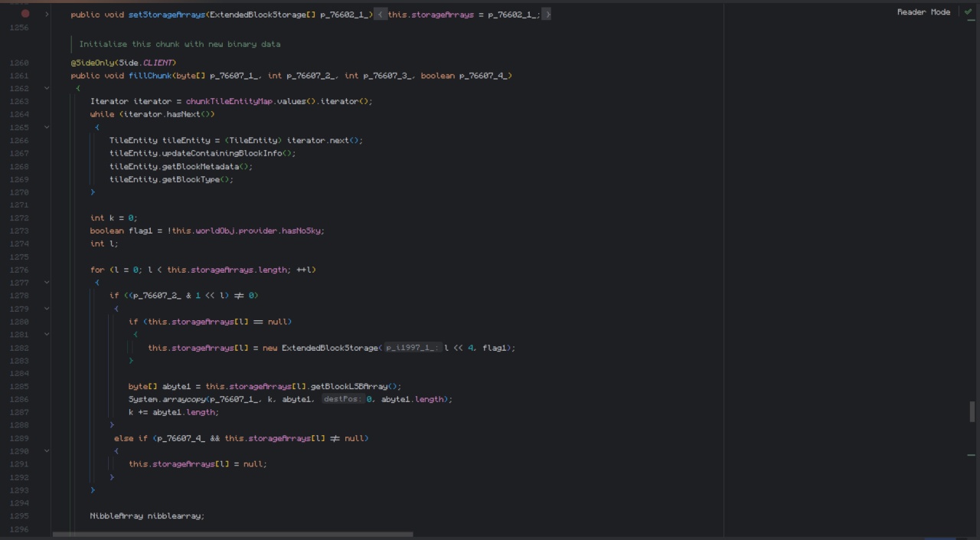
Task: Click the destPos parameter inlay hint
Action: 341,399
